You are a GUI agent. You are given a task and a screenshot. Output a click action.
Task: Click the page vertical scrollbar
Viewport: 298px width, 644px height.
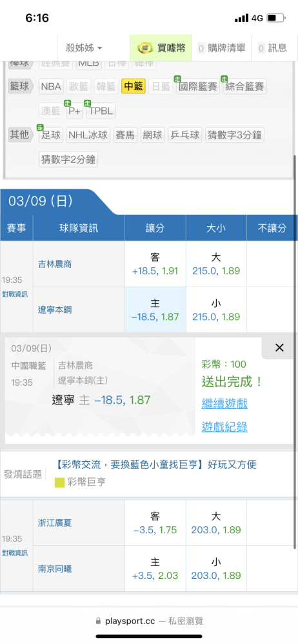point(295,351)
